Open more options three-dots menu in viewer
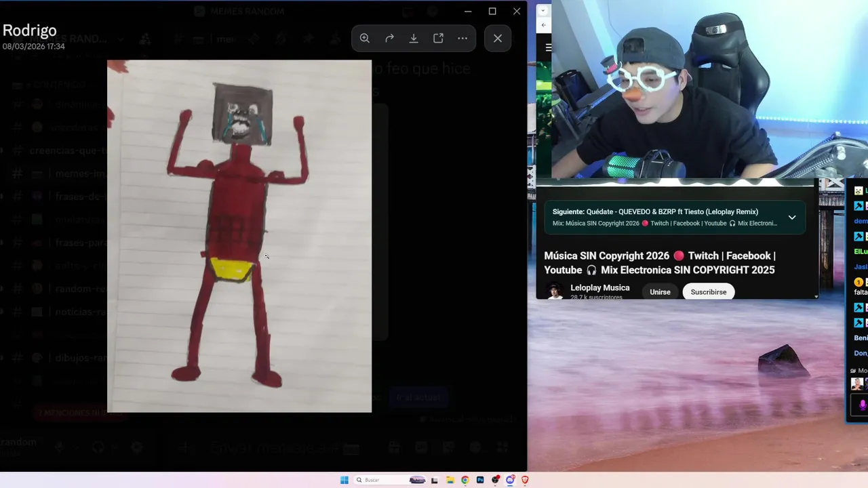Viewport: 868px width, 488px height. coord(462,38)
